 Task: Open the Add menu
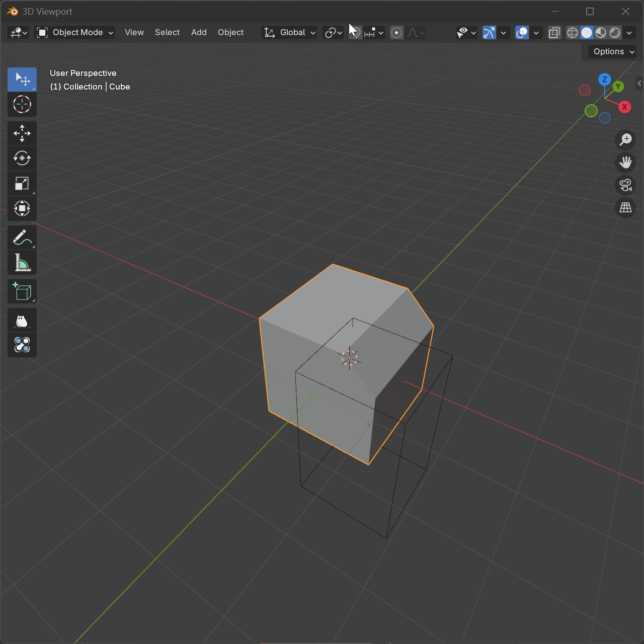click(x=199, y=32)
